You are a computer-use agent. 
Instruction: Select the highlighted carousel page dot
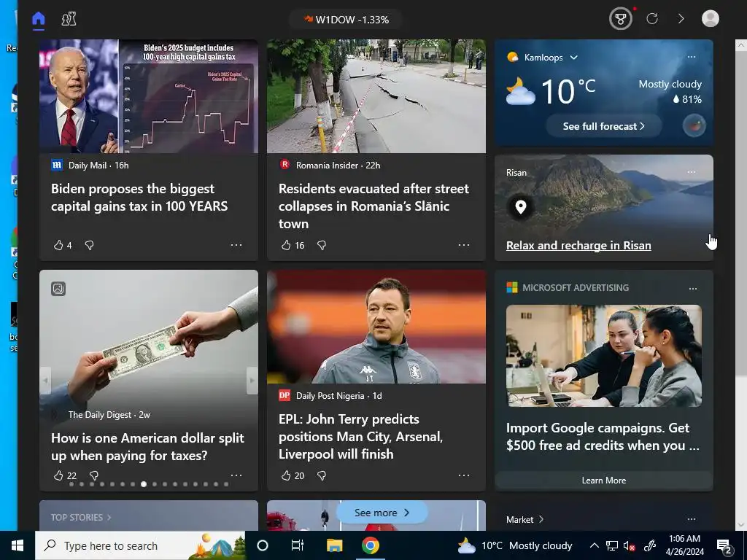(144, 484)
